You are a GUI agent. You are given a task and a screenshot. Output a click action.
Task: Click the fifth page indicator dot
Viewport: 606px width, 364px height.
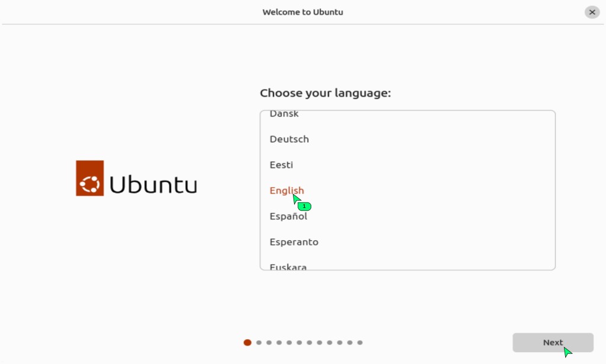pyautogui.click(x=289, y=342)
